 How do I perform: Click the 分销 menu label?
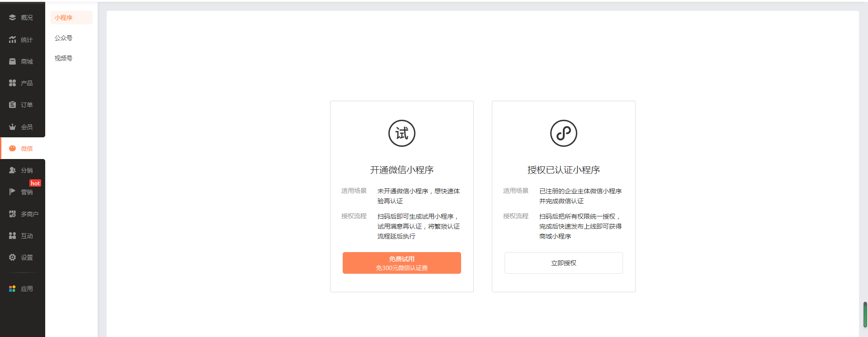click(x=27, y=170)
